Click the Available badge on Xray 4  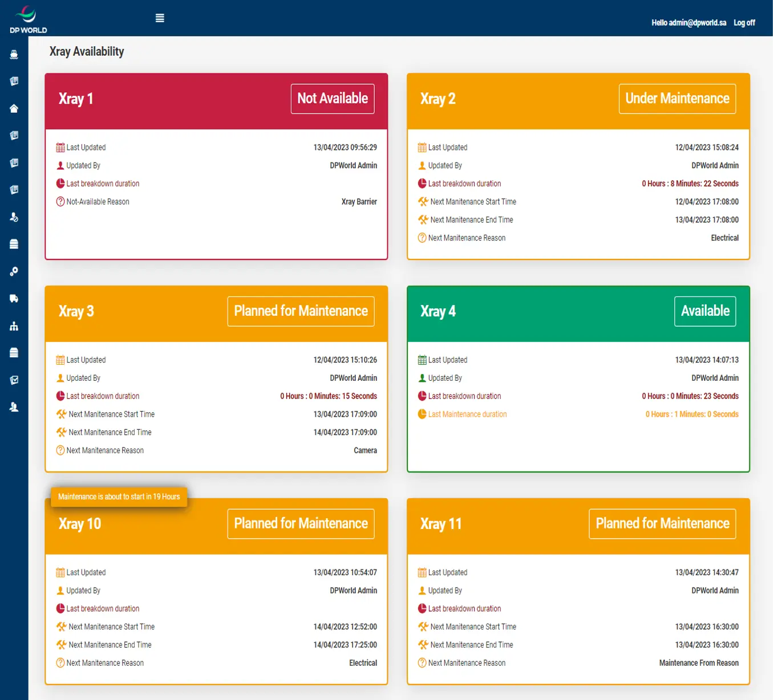705,311
